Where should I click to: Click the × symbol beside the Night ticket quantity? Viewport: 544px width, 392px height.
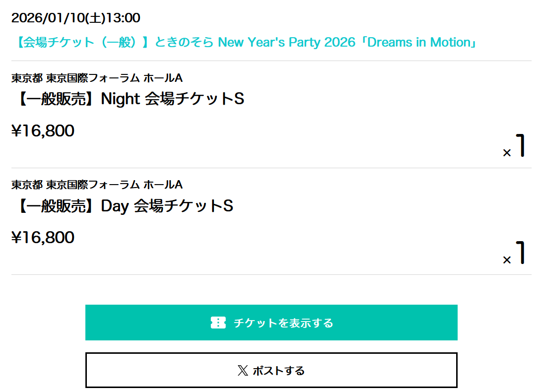pos(507,153)
